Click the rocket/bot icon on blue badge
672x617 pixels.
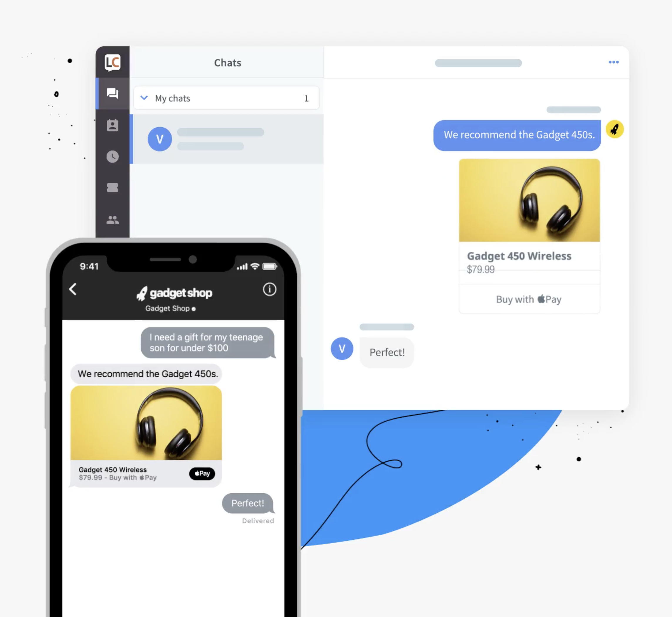coord(615,129)
